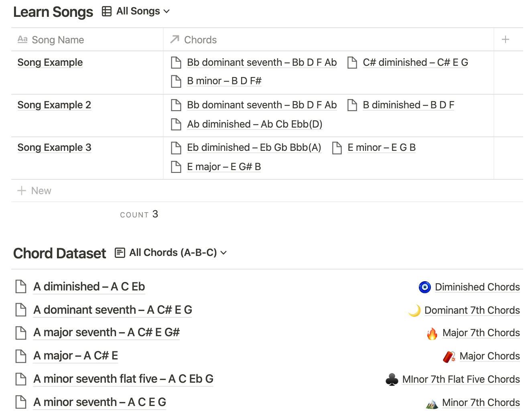This screenshot has height=414, width=532.
Task: Click the firecracker emoji beside Major Chords
Action: [449, 356]
